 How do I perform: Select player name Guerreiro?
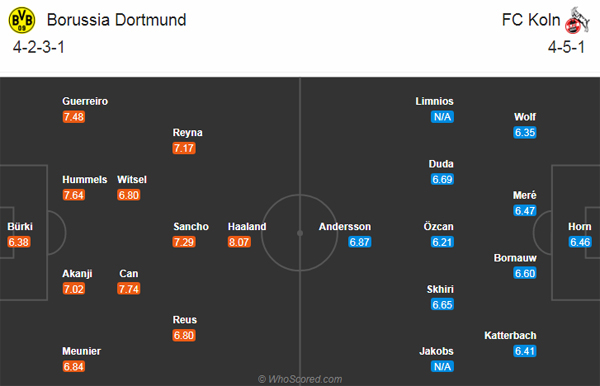[85, 101]
